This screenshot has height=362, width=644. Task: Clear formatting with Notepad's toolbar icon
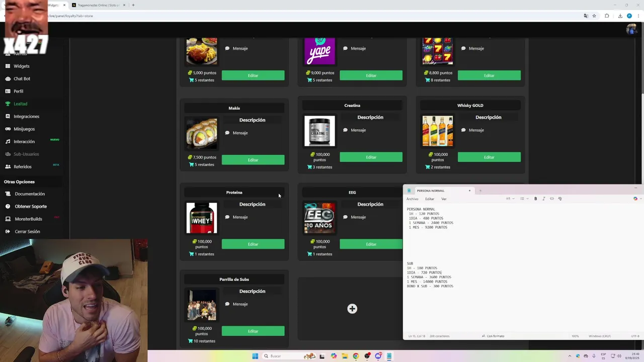pos(560,199)
